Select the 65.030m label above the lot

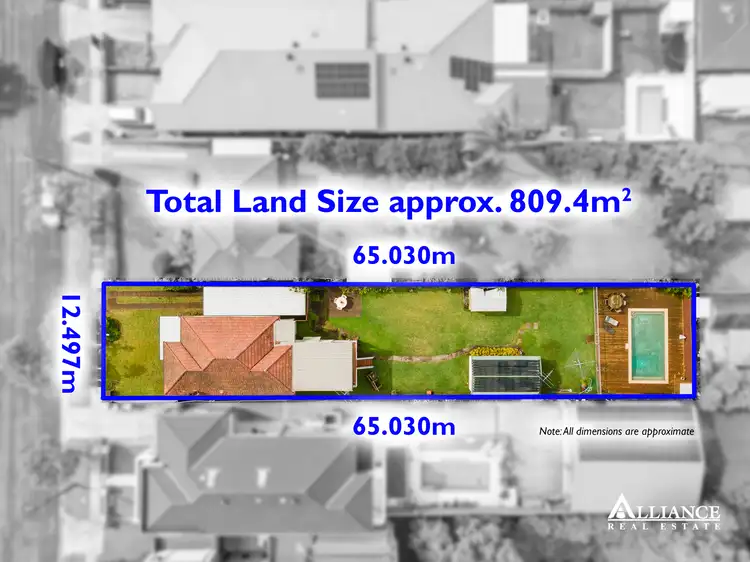[x=404, y=255]
